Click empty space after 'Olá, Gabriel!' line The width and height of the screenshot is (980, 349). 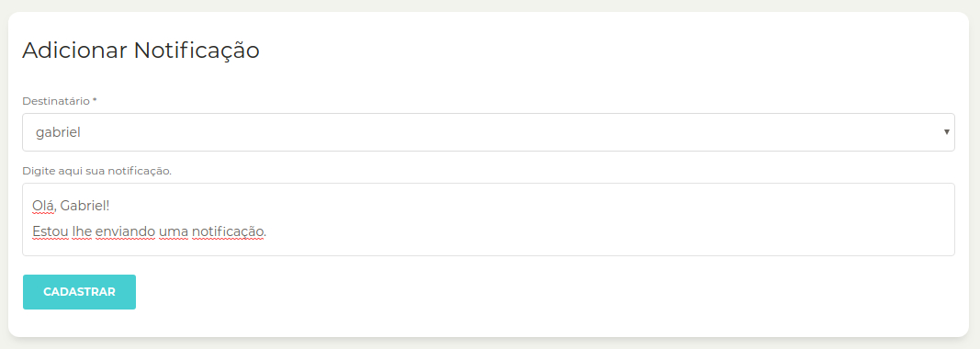(x=500, y=206)
